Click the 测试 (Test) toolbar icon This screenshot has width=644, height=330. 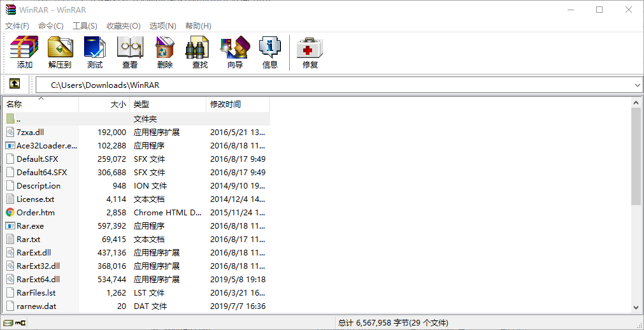click(95, 47)
